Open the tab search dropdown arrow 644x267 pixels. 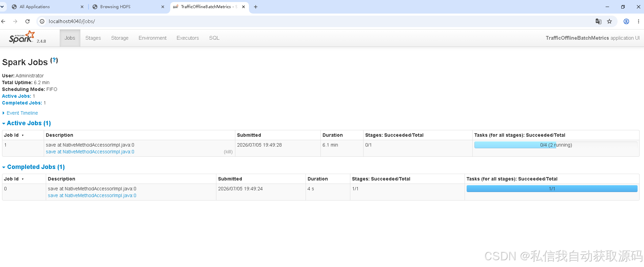2,7
